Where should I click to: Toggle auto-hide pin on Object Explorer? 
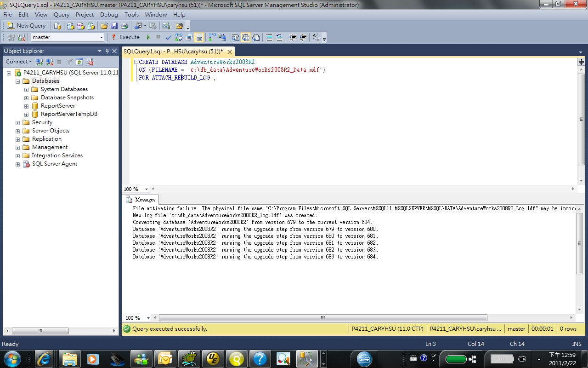tap(107, 51)
